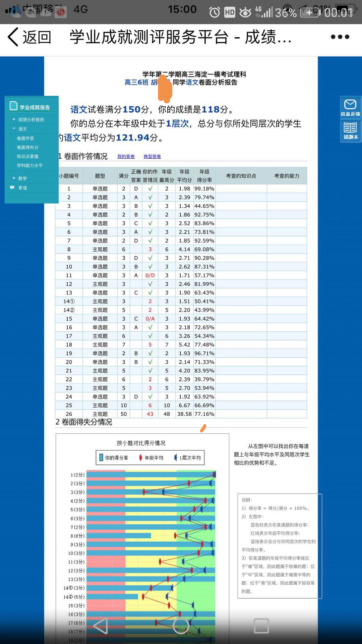The image size is (362, 644).
Task: Click the 99.18% score rate cell
Action: coord(204,189)
